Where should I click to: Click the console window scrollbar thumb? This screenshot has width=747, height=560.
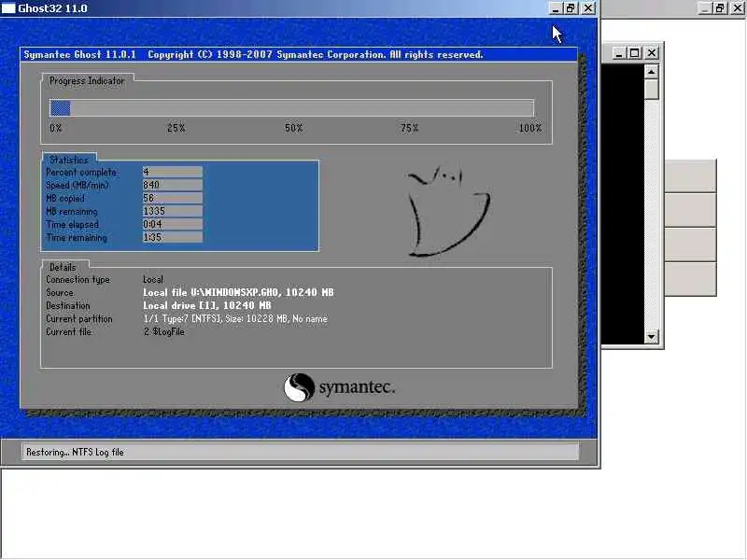coord(651,90)
